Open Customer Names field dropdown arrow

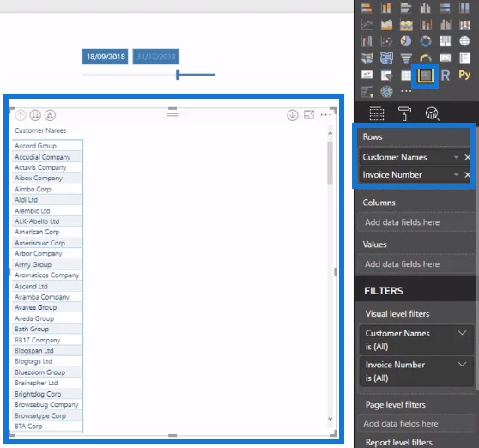tap(456, 157)
